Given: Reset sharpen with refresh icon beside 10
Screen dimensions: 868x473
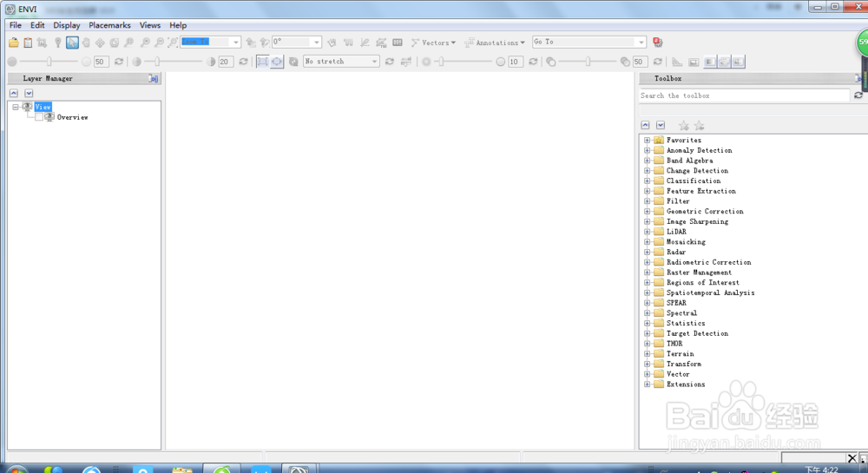Looking at the screenshot, I should [533, 62].
